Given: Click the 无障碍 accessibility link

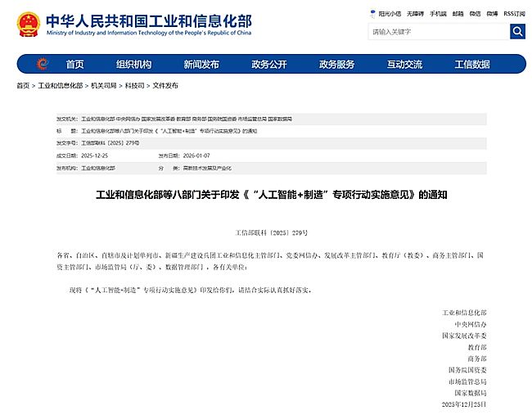Looking at the screenshot, I should 415,14.
